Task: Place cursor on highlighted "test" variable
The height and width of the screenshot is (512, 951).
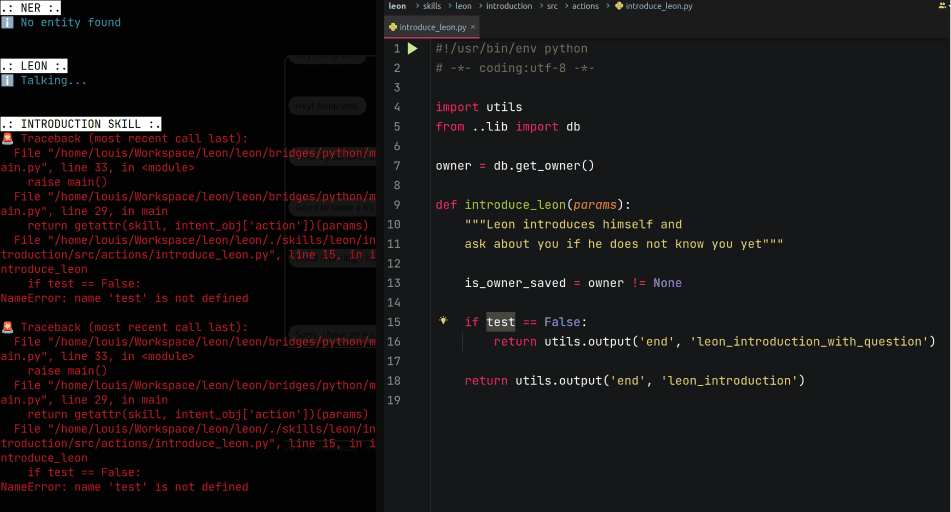Action: click(500, 322)
